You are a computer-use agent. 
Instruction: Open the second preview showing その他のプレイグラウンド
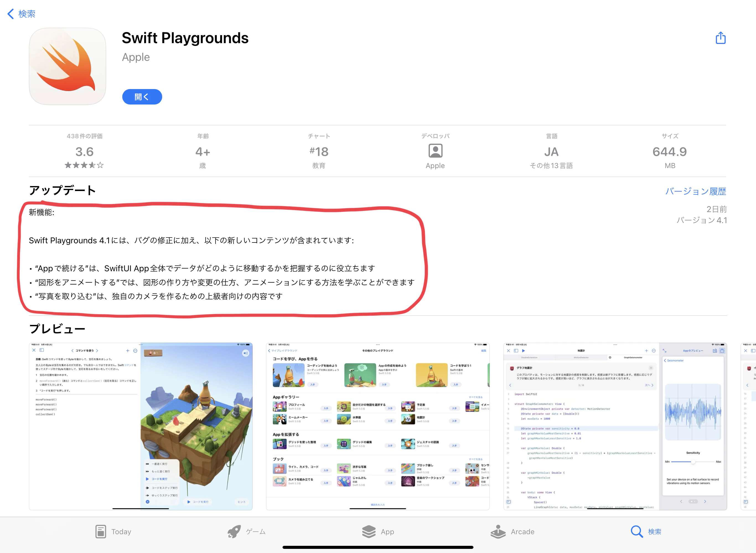coord(378,426)
